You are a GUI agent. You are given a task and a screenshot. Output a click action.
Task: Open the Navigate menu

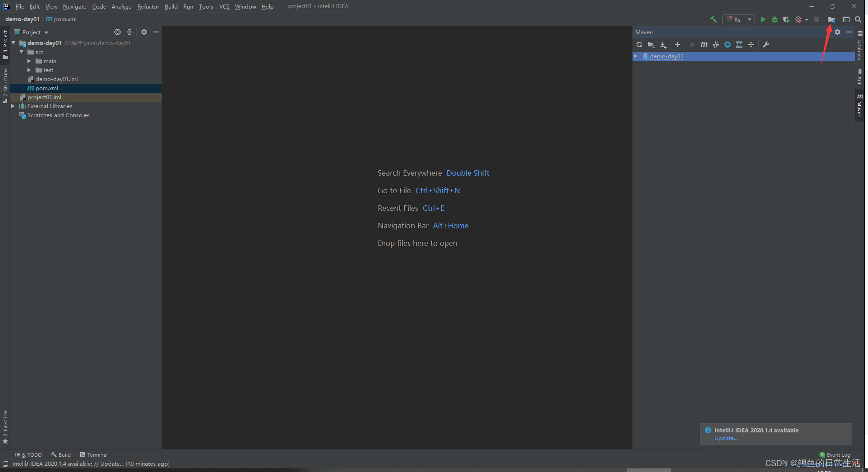(x=74, y=6)
